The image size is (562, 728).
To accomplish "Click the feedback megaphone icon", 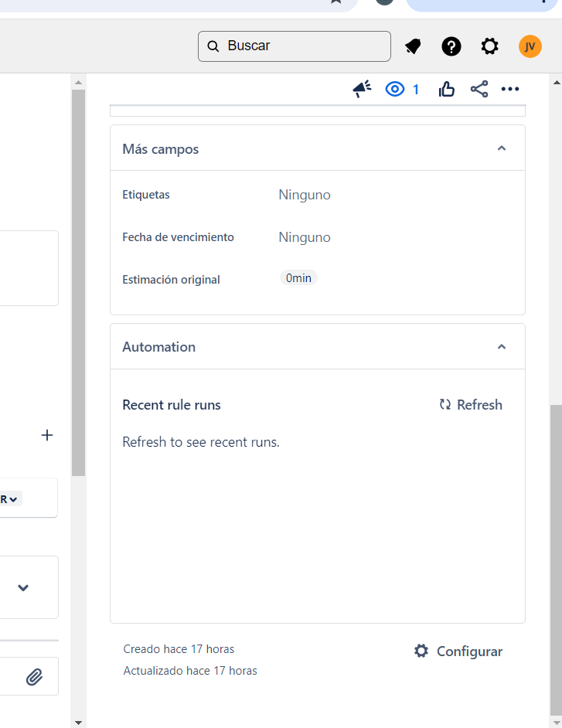I will 362,89.
